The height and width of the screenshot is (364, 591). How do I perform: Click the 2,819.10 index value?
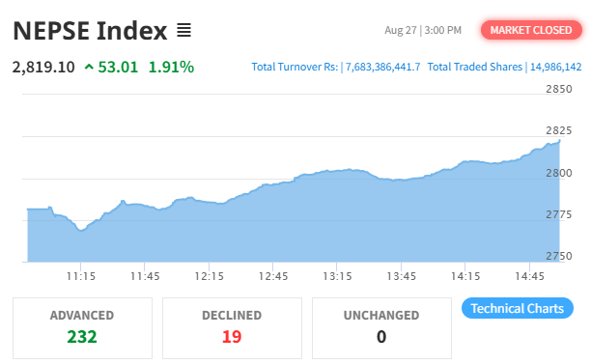[x=43, y=68]
